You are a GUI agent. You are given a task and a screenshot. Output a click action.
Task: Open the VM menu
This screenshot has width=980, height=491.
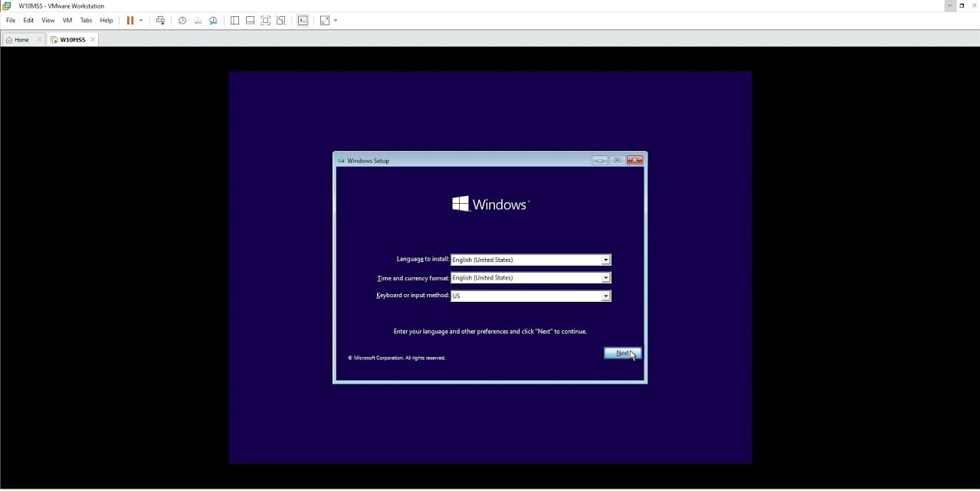click(67, 21)
